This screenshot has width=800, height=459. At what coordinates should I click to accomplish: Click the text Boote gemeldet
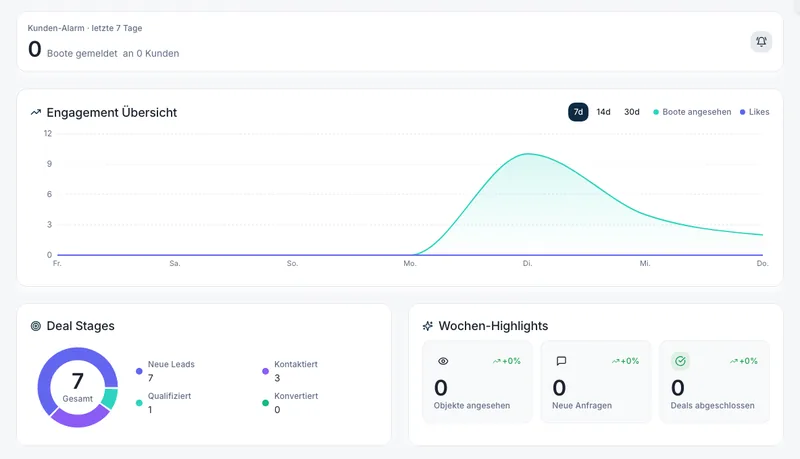82,54
